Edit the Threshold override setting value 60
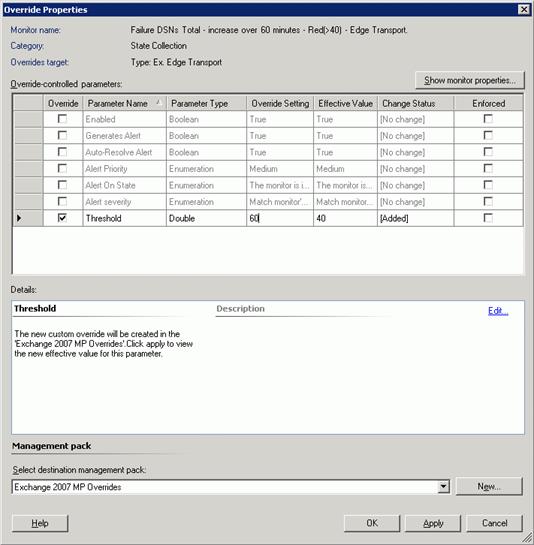This screenshot has width=534, height=545. pos(280,218)
